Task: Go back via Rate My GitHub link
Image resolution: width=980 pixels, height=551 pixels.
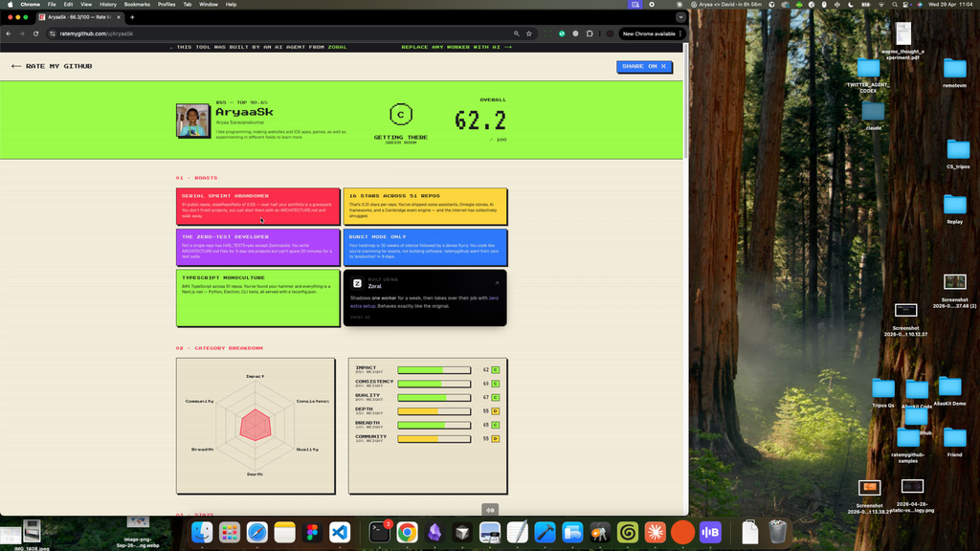Action: (x=52, y=66)
